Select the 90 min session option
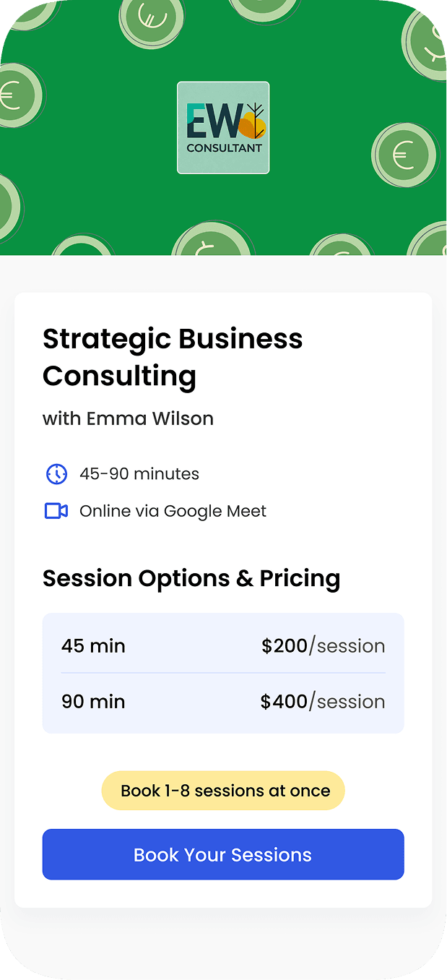This screenshot has width=447, height=980. (93, 702)
